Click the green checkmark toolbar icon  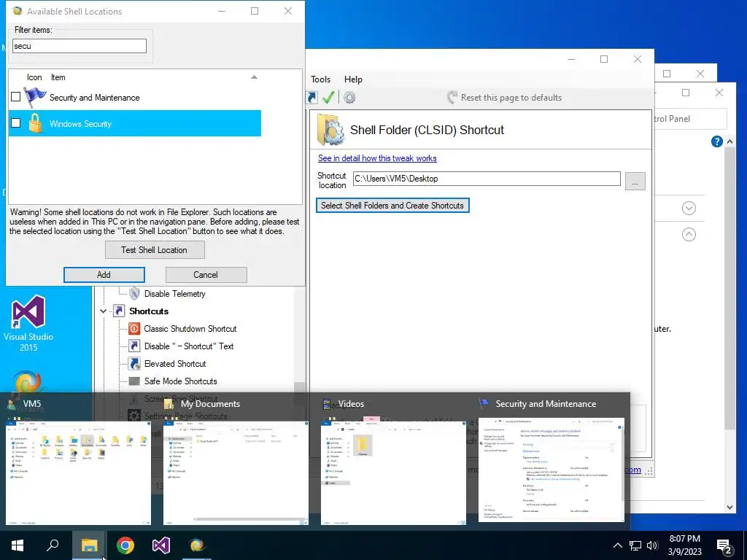click(328, 98)
